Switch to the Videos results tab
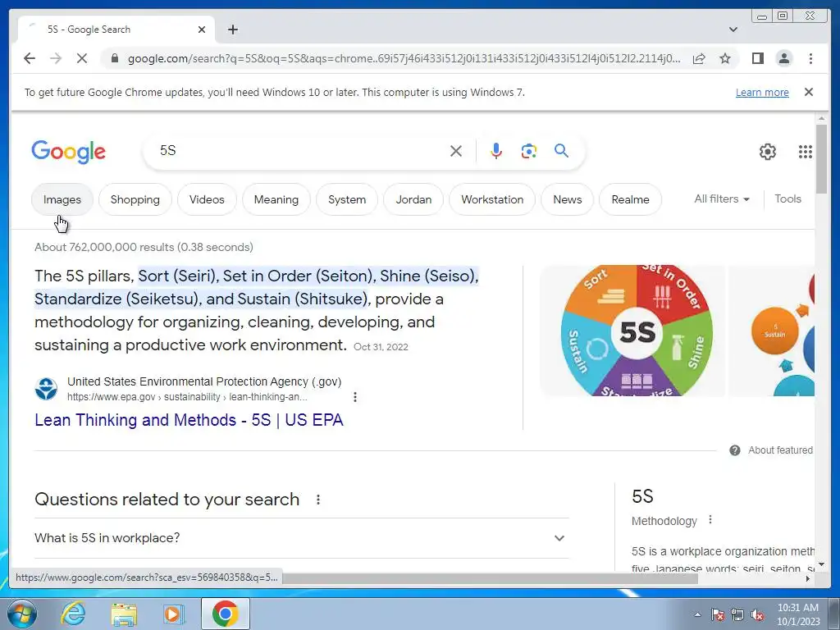 [207, 199]
